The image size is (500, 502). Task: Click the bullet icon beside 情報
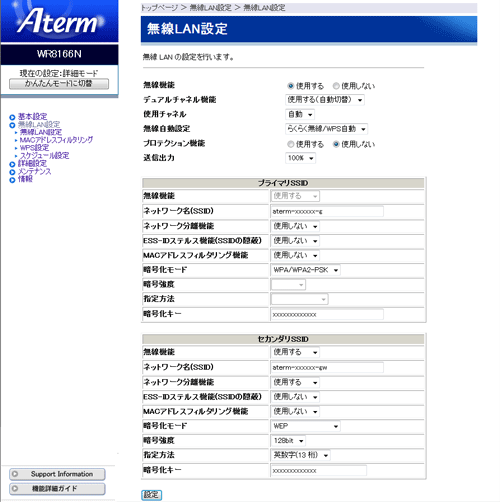click(12, 180)
